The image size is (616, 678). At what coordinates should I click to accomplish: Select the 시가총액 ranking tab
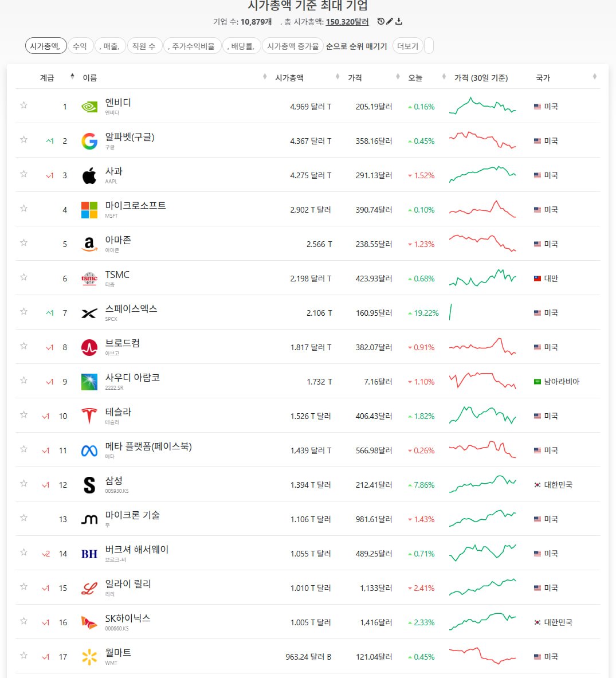[x=46, y=46]
